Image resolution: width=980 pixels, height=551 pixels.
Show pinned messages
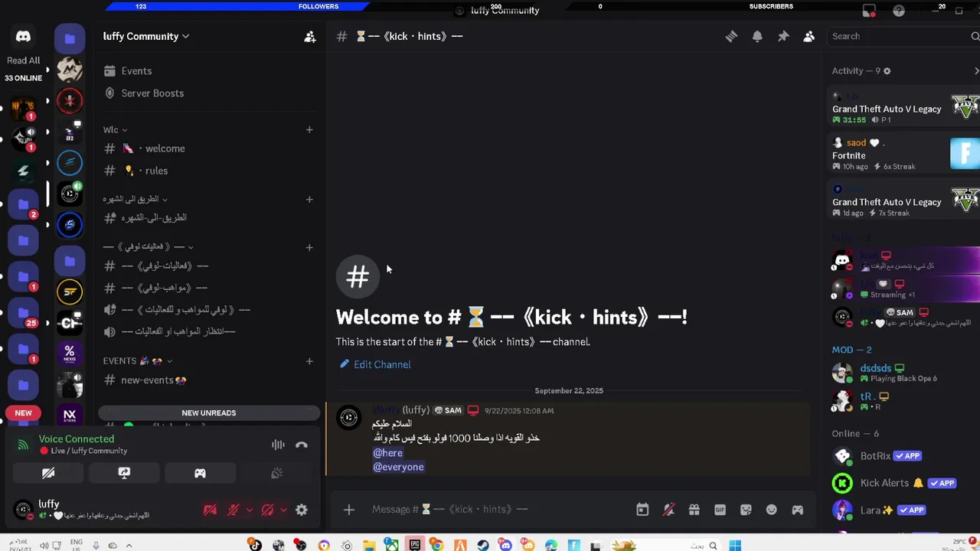[783, 36]
